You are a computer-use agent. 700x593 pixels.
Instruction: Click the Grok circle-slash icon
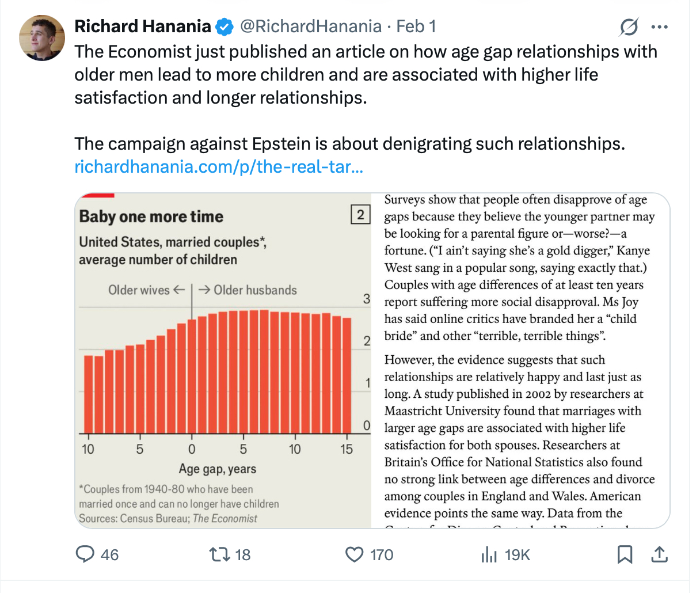pos(629,26)
